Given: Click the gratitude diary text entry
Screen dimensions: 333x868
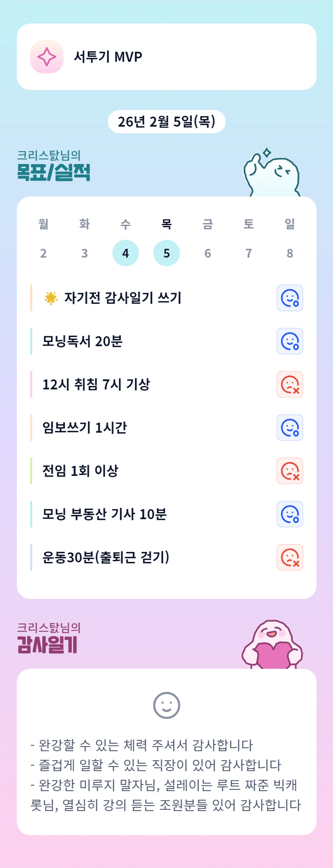Looking at the screenshot, I should 166,774.
